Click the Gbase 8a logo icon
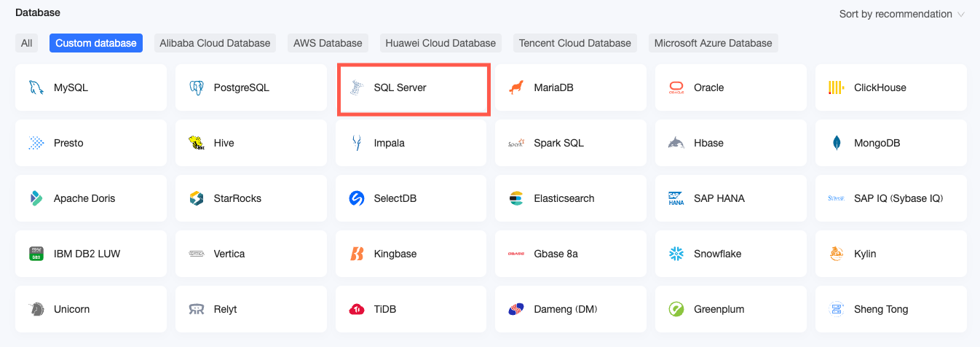The height and width of the screenshot is (347, 980). pyautogui.click(x=516, y=254)
